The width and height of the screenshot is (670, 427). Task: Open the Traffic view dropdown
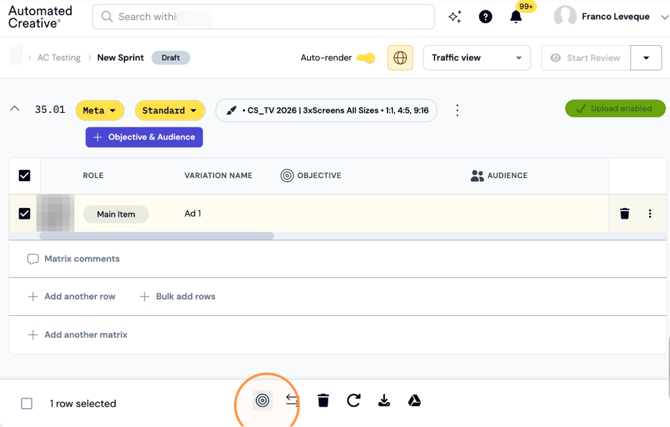click(477, 58)
